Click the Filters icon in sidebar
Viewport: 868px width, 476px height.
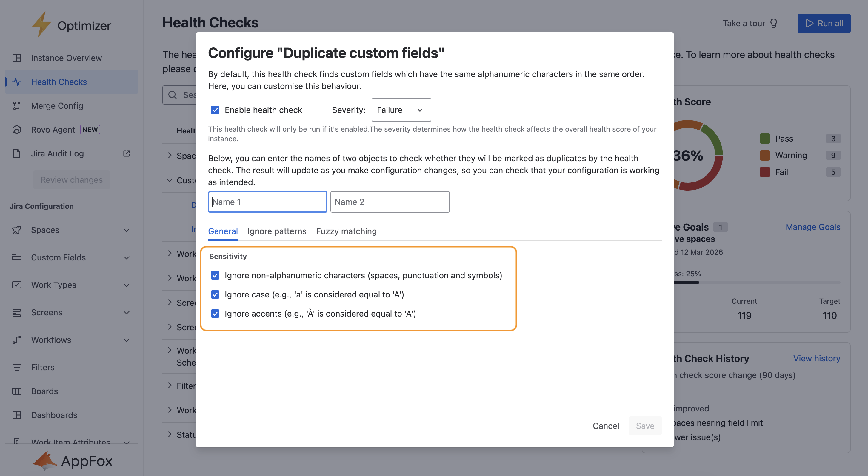pos(16,367)
